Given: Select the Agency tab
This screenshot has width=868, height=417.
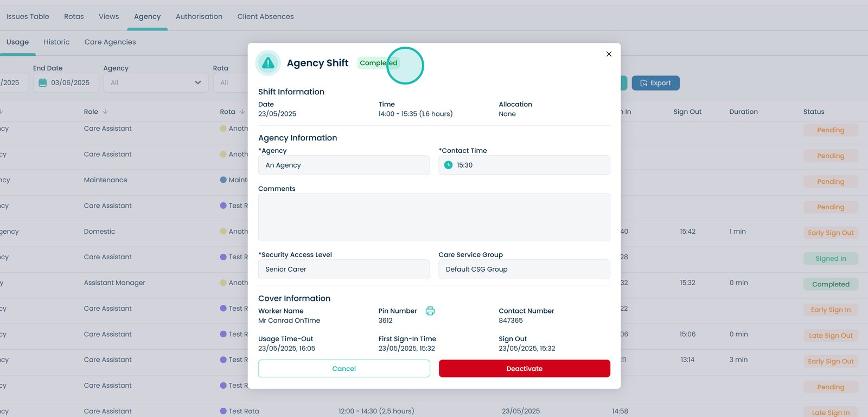Looking at the screenshot, I should pos(148,17).
